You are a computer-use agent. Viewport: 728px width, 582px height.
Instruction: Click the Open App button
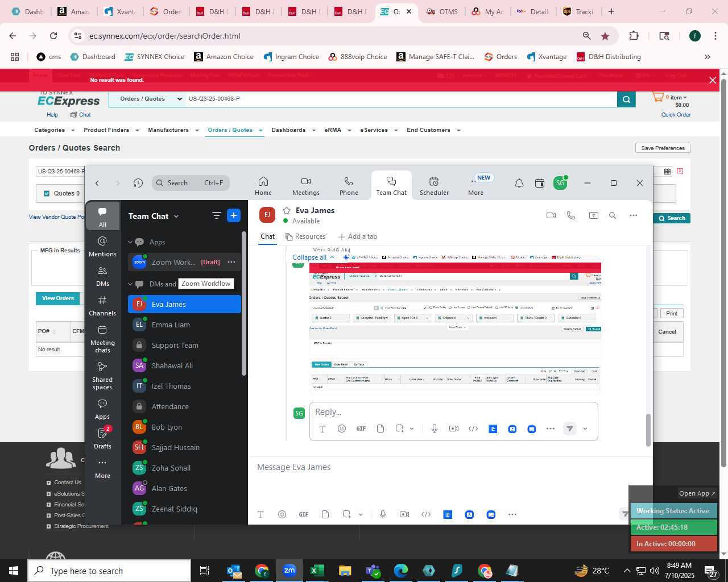pyautogui.click(x=697, y=493)
